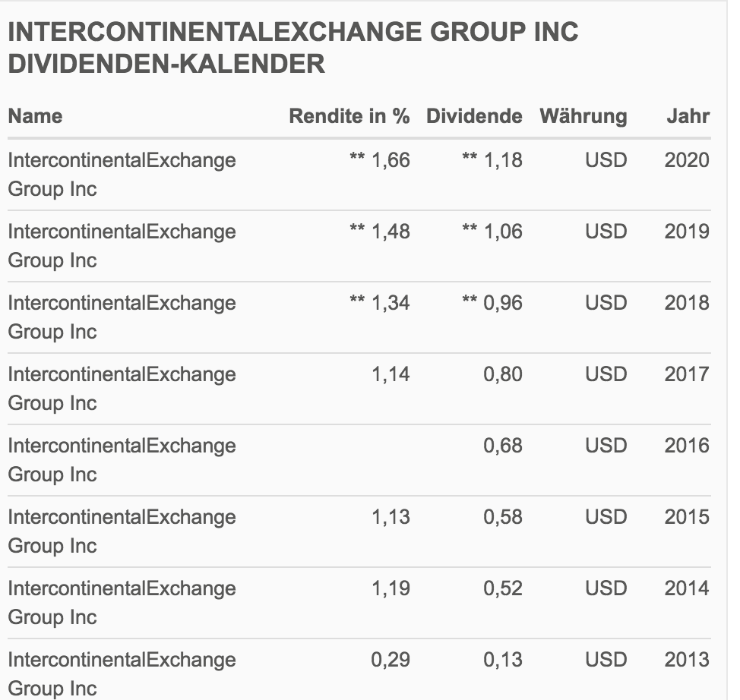The height and width of the screenshot is (700, 740).
Task: Click the 1,13 yield value
Action: point(391,517)
